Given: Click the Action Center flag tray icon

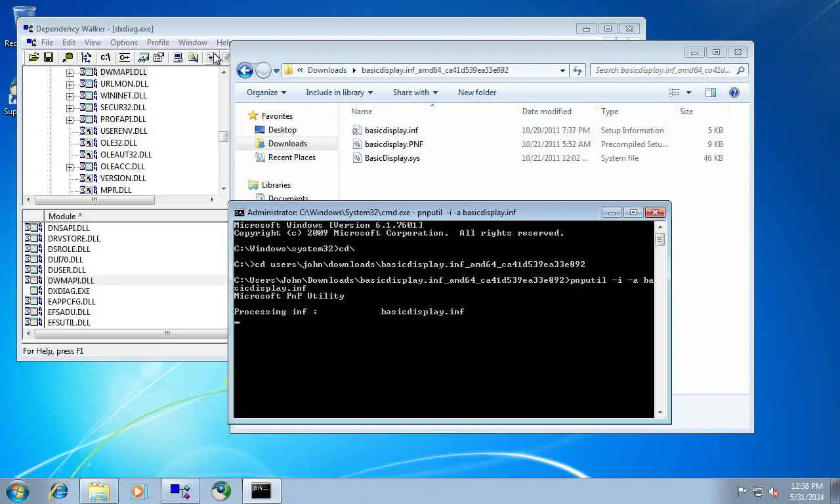Looking at the screenshot, I should (x=742, y=491).
